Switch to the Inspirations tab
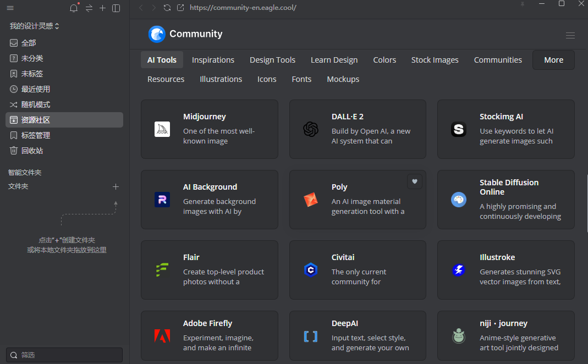Image resolution: width=588 pixels, height=364 pixels. pos(213,60)
